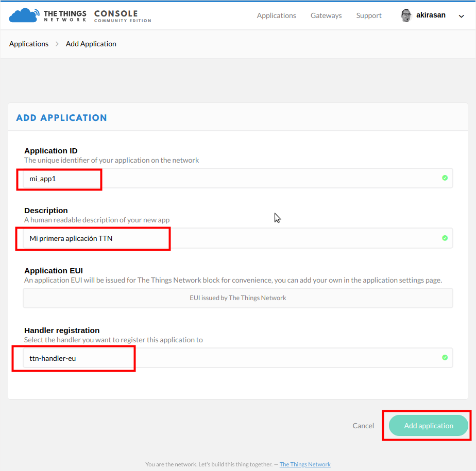Image resolution: width=476 pixels, height=471 pixels.
Task: Submit with the Add application button
Action: (x=428, y=426)
